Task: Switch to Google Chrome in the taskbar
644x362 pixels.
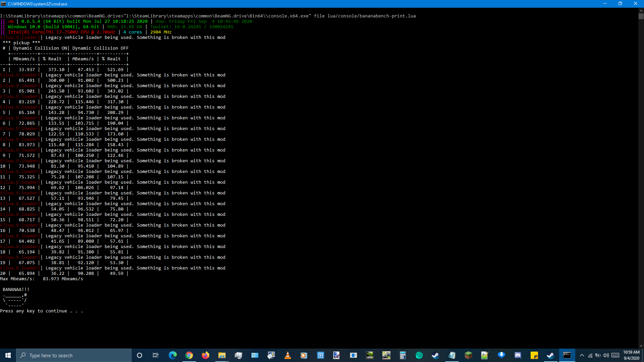Action: pos(189,355)
